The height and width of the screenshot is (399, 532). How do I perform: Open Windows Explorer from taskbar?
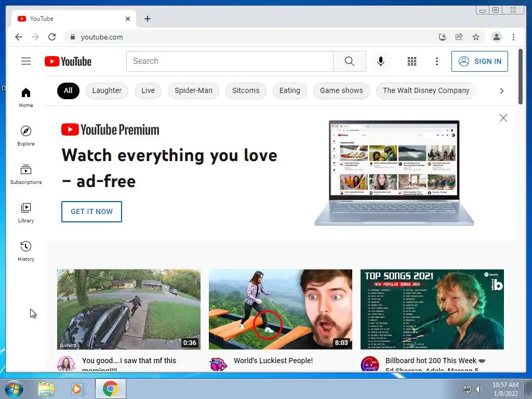pos(46,389)
